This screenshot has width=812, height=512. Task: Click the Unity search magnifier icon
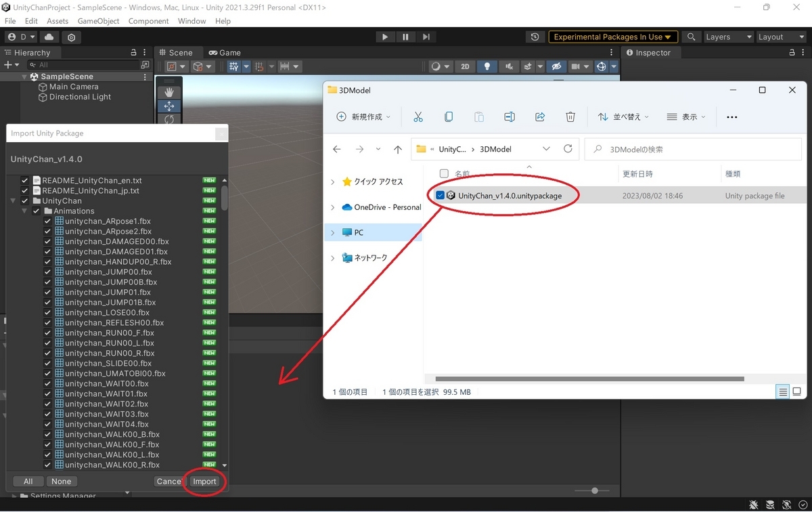pos(691,37)
